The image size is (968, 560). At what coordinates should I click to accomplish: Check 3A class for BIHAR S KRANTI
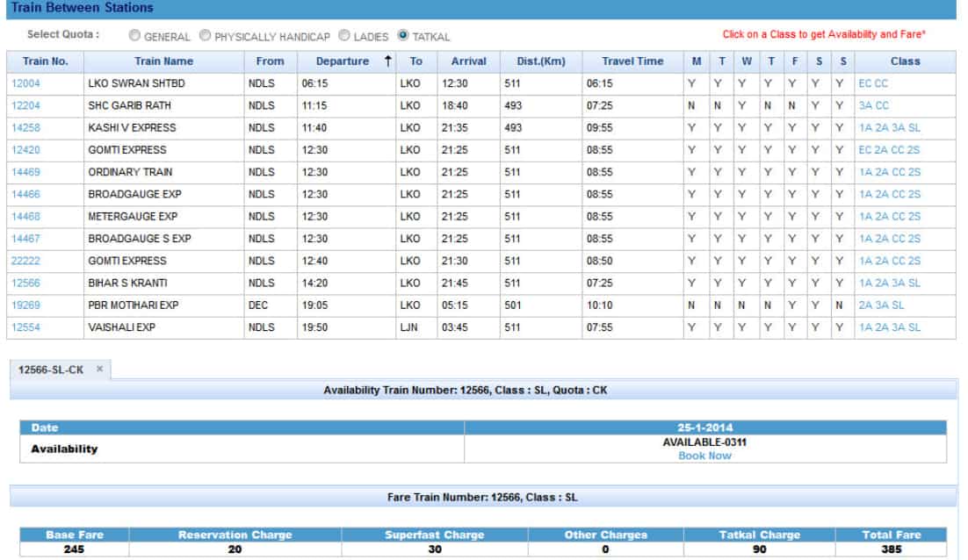[x=898, y=284]
